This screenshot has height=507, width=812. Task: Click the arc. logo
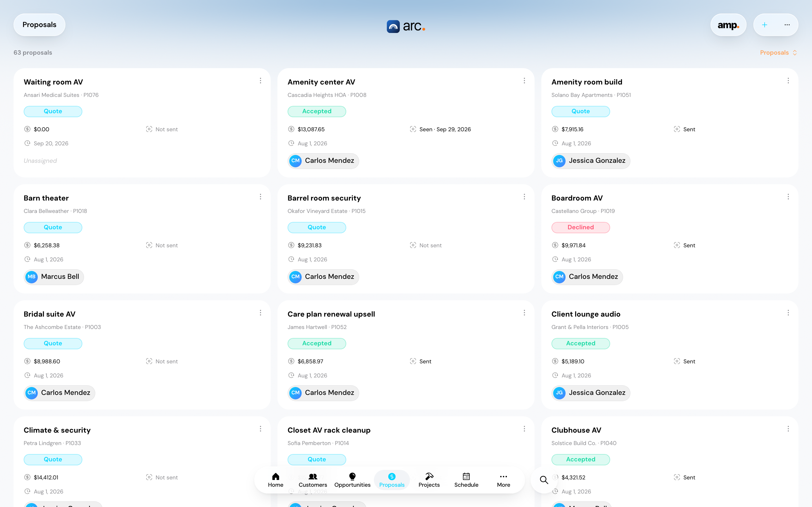pos(406,26)
